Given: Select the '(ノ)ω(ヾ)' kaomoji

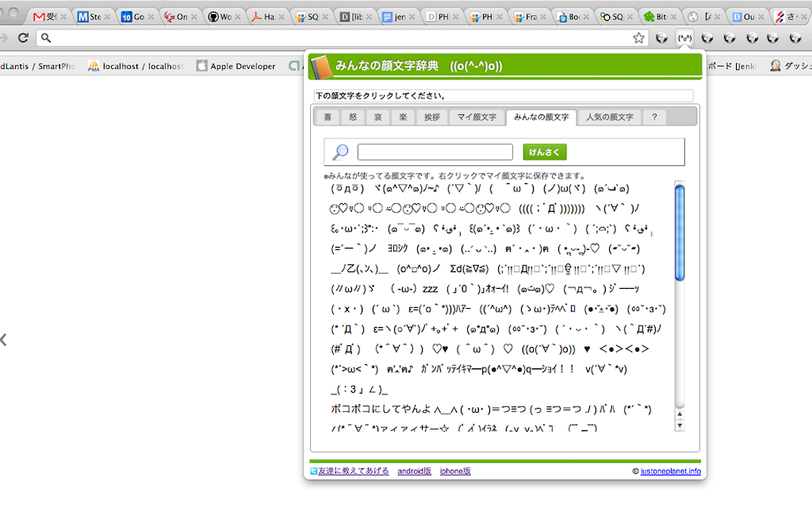Looking at the screenshot, I should (x=564, y=188).
